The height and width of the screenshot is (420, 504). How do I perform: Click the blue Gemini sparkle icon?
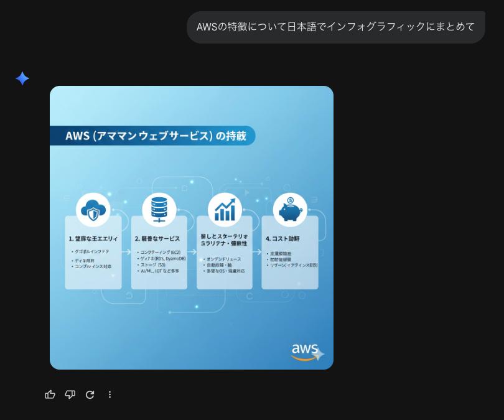point(22,78)
